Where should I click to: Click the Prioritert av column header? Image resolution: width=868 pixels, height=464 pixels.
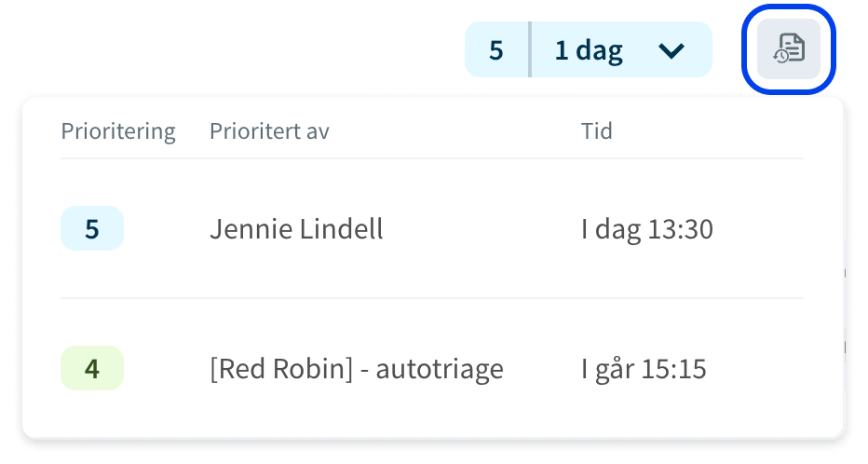point(269,131)
